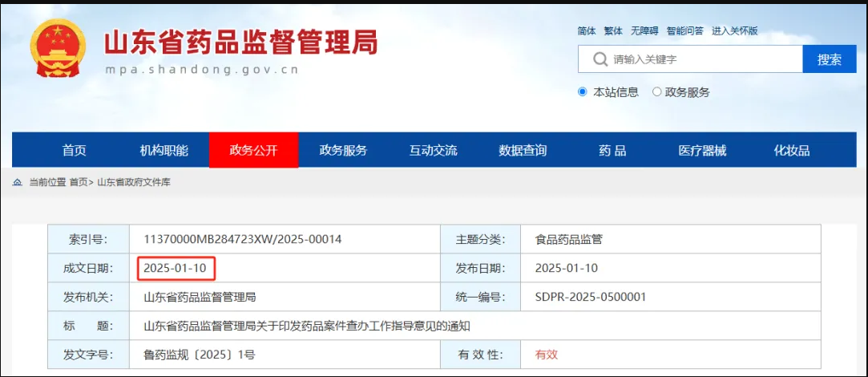Open the 数据查询 navigation tab
Screen dimensions: 868x377
[x=523, y=150]
